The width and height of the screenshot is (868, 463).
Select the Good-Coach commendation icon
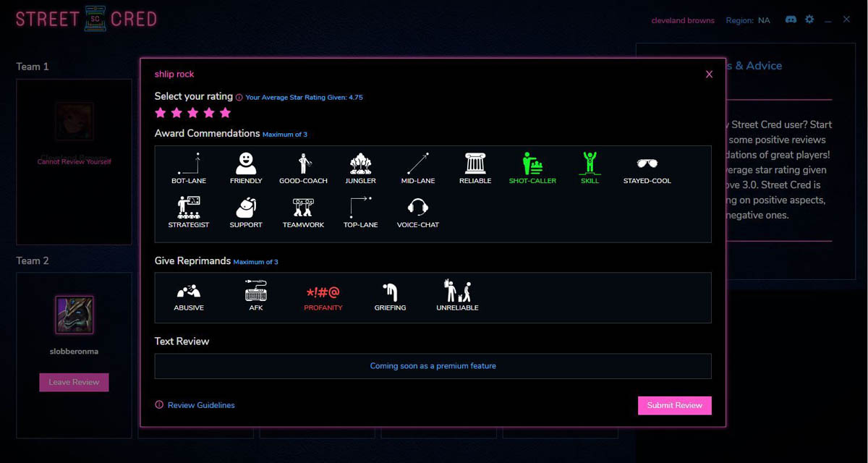point(303,165)
